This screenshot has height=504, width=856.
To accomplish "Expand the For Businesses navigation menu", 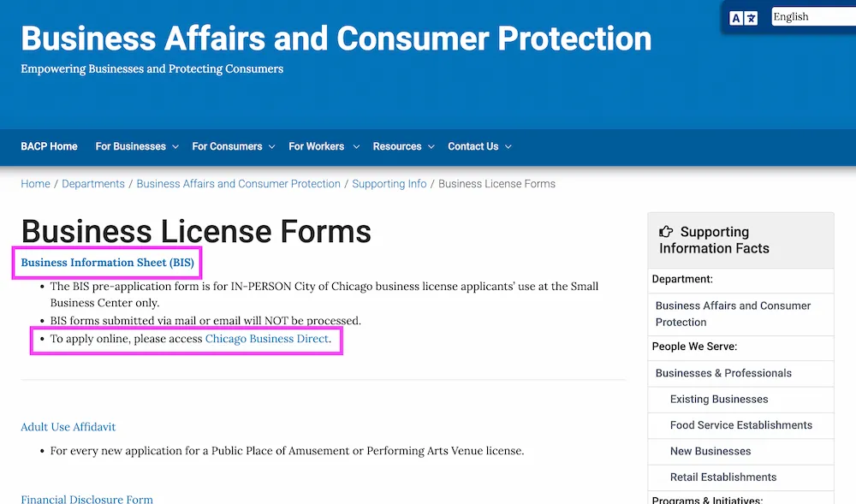I will tap(131, 146).
